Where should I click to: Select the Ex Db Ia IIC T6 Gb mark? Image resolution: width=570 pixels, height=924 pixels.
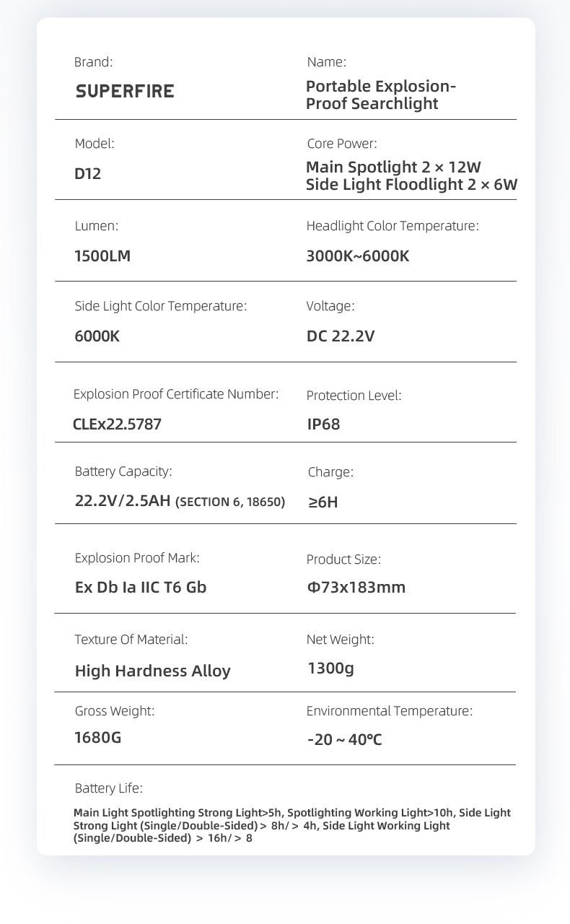point(141,587)
